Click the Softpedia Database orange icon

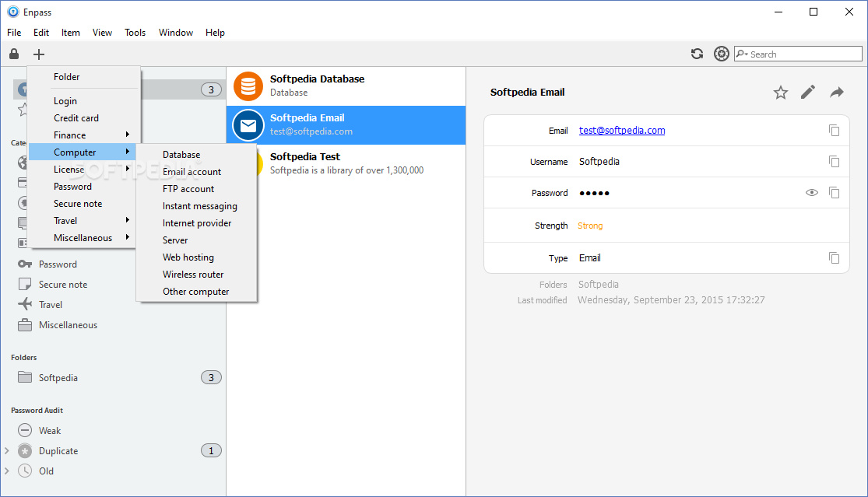pyautogui.click(x=248, y=86)
